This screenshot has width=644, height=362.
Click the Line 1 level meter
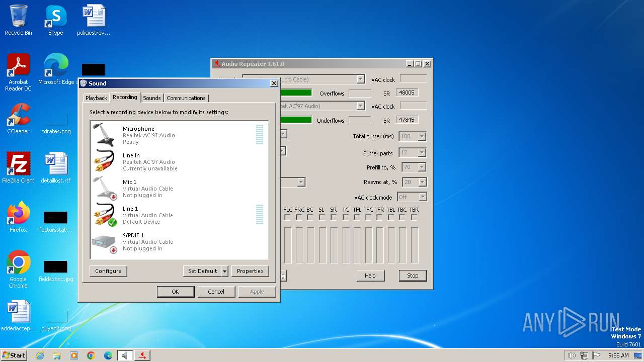(x=260, y=215)
